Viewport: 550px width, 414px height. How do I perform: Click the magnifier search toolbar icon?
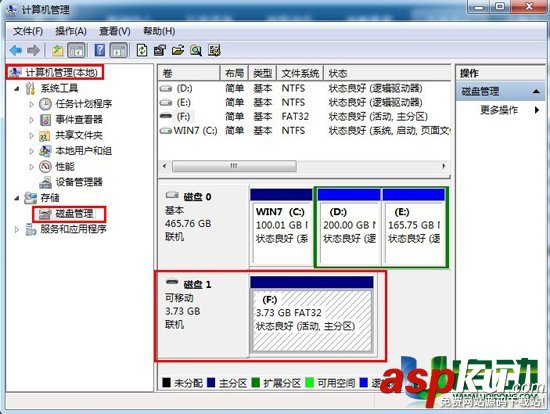coord(196,51)
